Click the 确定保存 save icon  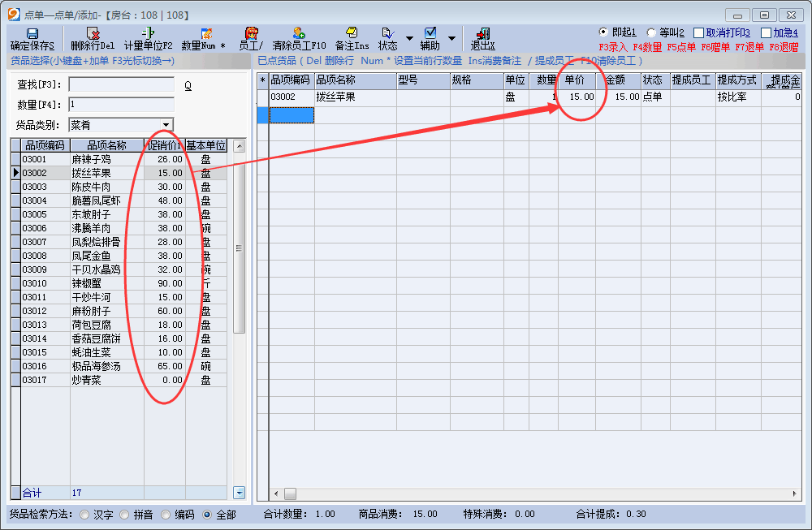click(32, 34)
